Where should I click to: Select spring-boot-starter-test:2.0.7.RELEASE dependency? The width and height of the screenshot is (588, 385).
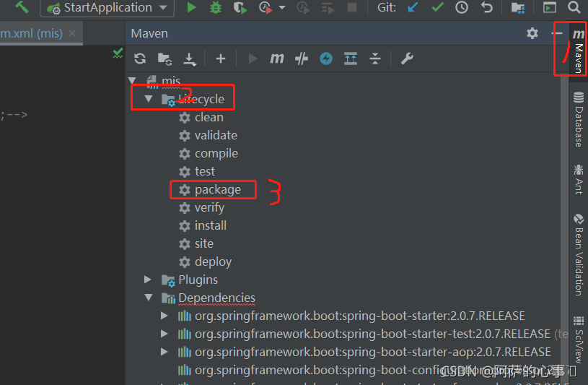tap(373, 334)
